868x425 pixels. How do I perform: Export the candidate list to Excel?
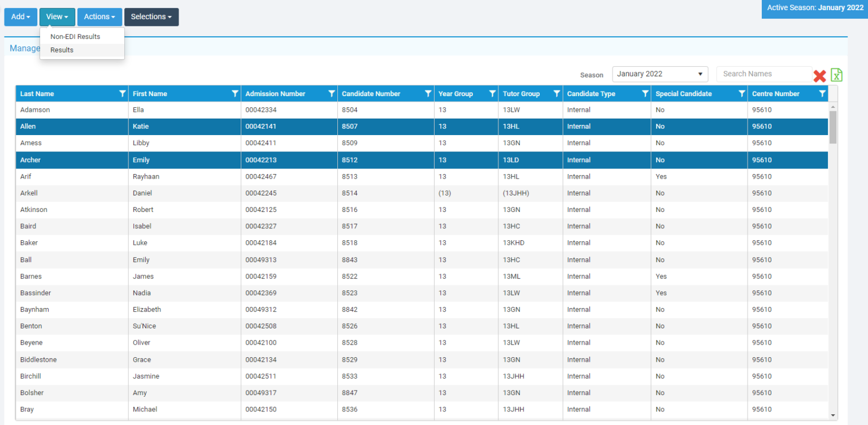point(836,74)
